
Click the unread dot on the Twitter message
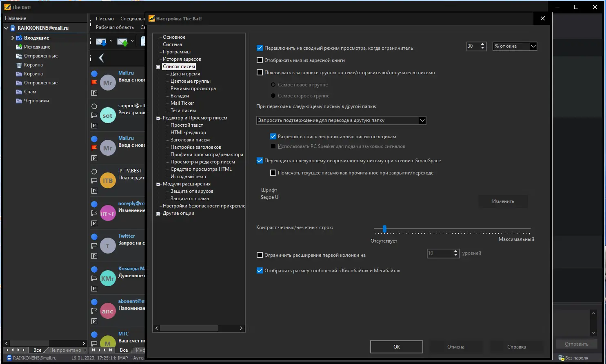pos(94,237)
